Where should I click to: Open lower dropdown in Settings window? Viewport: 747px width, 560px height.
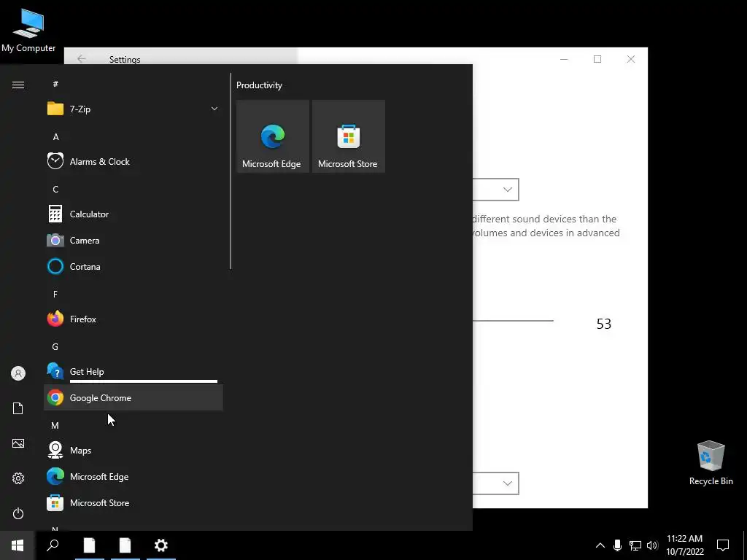(x=495, y=483)
